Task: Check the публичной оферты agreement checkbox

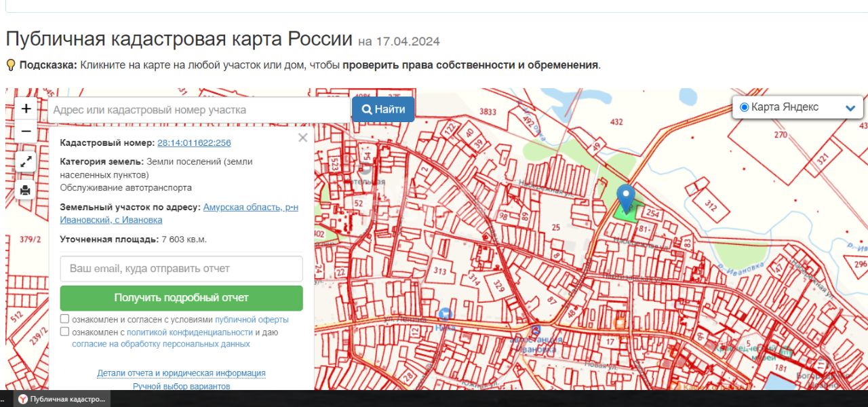Action: (64, 319)
